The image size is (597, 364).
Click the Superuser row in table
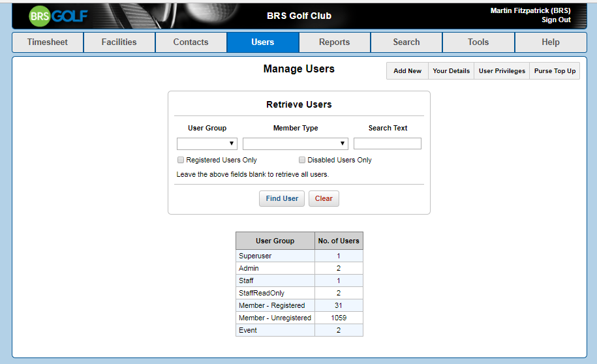coord(299,256)
